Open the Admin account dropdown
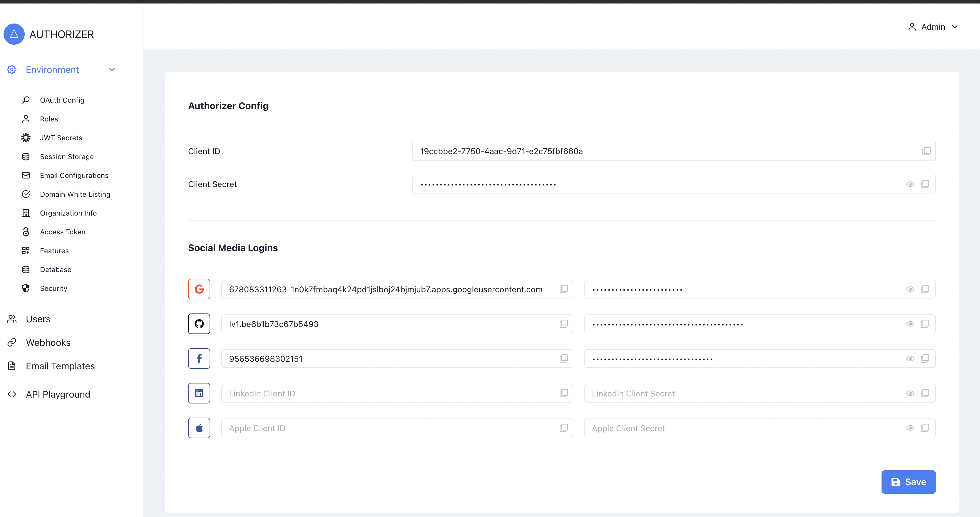Image resolution: width=980 pixels, height=517 pixels. 933,27
